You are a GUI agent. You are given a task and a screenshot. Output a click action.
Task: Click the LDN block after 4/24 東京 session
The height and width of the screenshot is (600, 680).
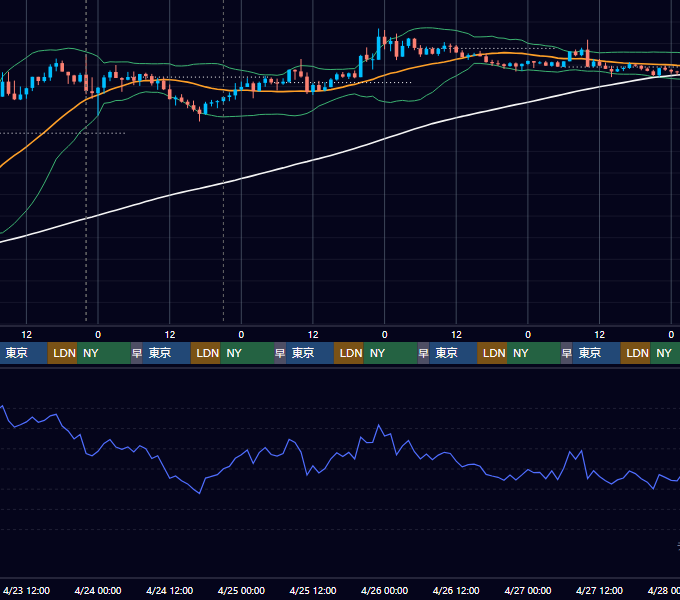pyautogui.click(x=206, y=353)
